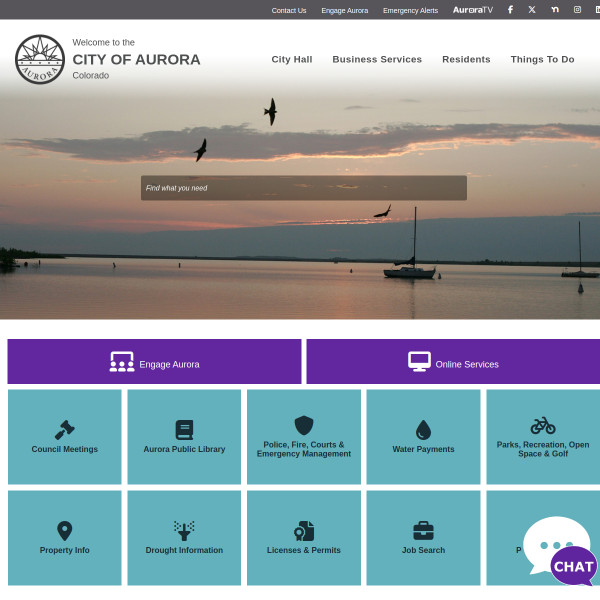Open the Council Meetings label
This screenshot has height=600, width=600.
(x=65, y=449)
